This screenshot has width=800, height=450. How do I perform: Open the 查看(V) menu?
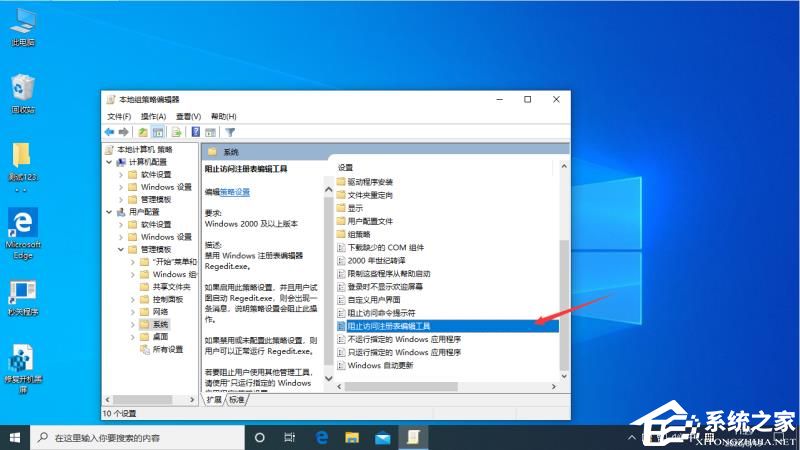pos(187,116)
